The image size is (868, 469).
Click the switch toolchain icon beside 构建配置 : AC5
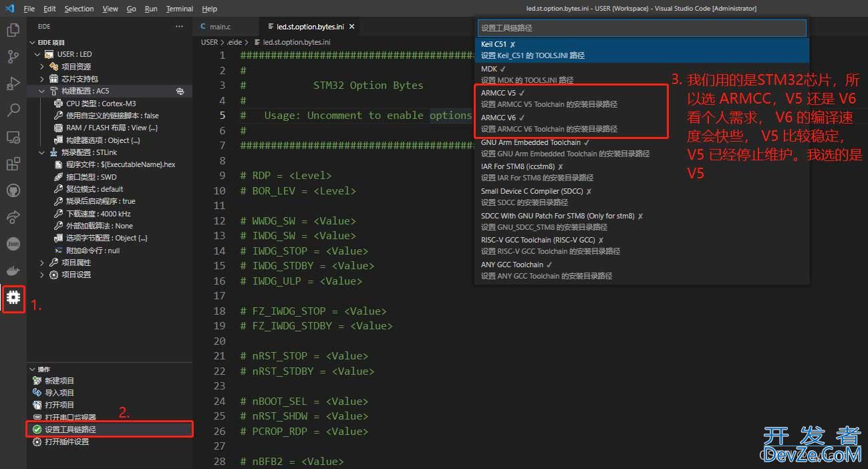click(x=180, y=91)
